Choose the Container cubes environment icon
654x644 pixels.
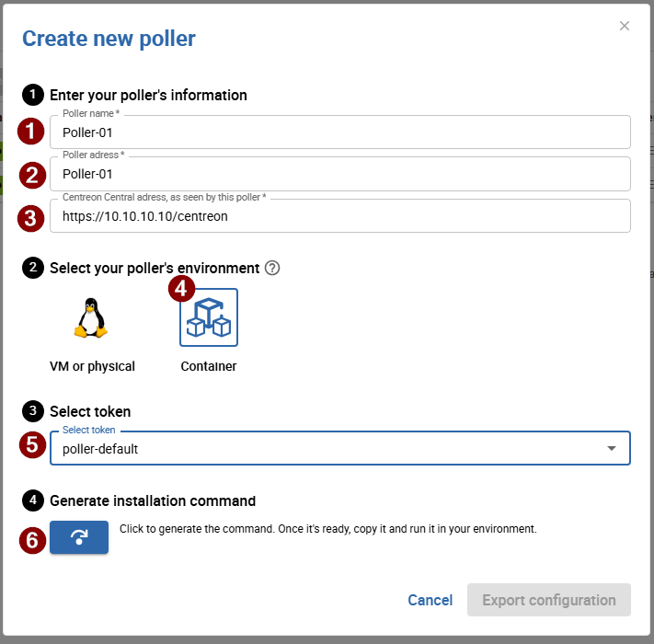(x=209, y=317)
